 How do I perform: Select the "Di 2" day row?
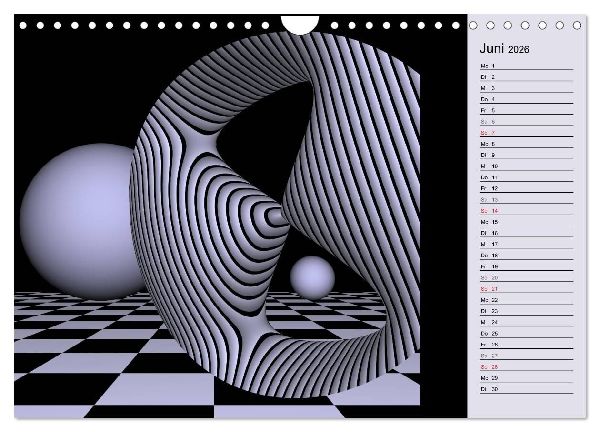[x=527, y=77]
